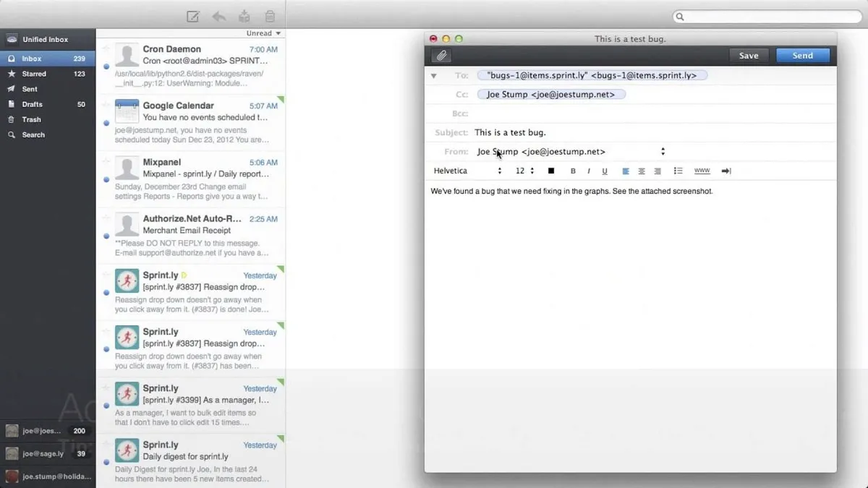The width and height of the screenshot is (868, 488).
Task: Click the Google Calendar message icon
Action: coord(127,111)
